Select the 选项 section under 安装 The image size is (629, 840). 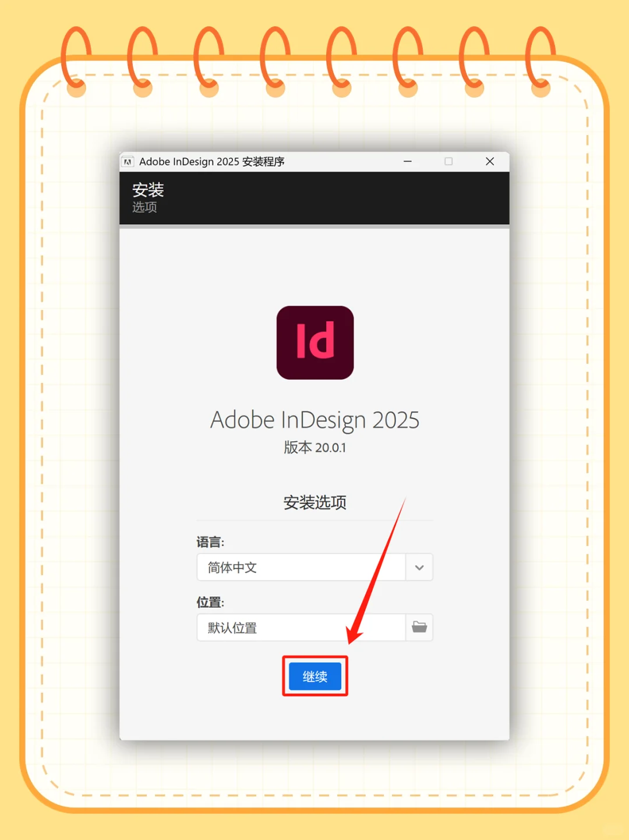[x=144, y=207]
